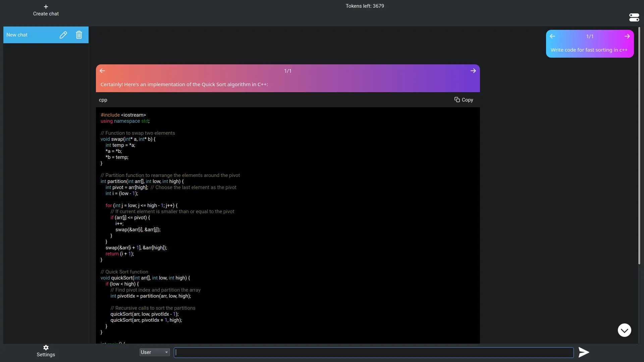Show next assistant response with right arrow
The image size is (644, 362).
(x=473, y=71)
